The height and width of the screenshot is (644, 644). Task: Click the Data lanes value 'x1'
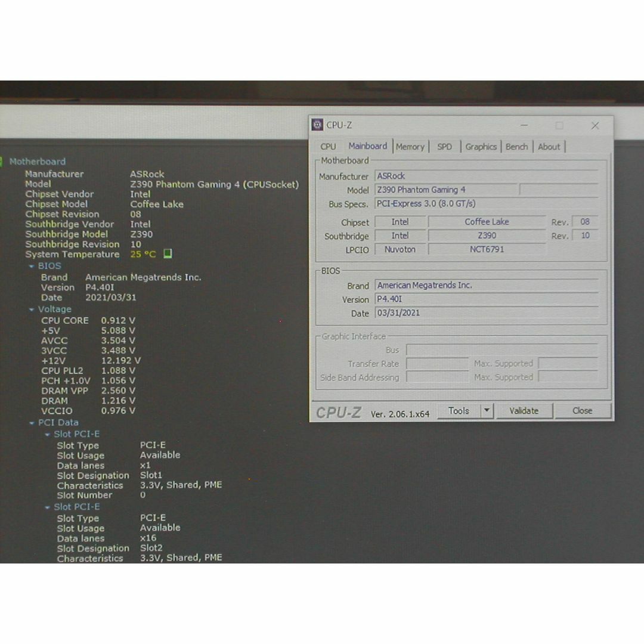click(145, 465)
